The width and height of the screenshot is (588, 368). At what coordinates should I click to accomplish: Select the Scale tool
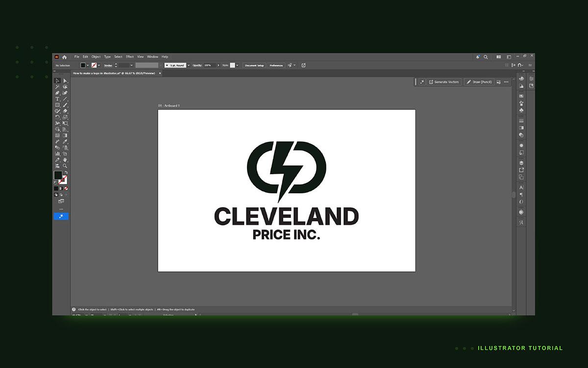click(65, 117)
